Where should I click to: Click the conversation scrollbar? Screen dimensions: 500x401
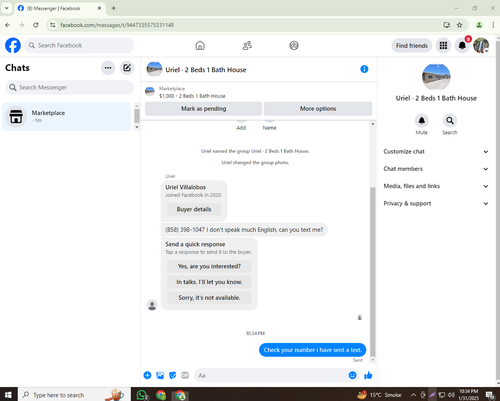tap(373, 272)
